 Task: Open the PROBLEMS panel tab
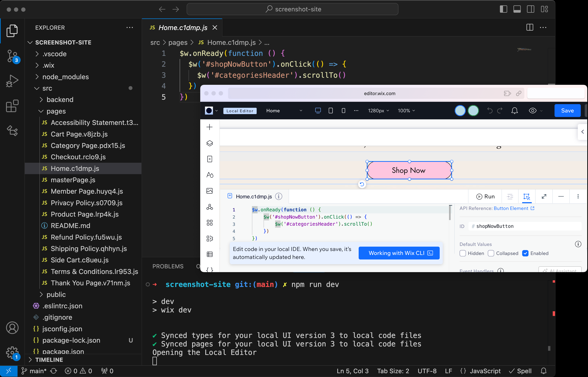tap(168, 266)
